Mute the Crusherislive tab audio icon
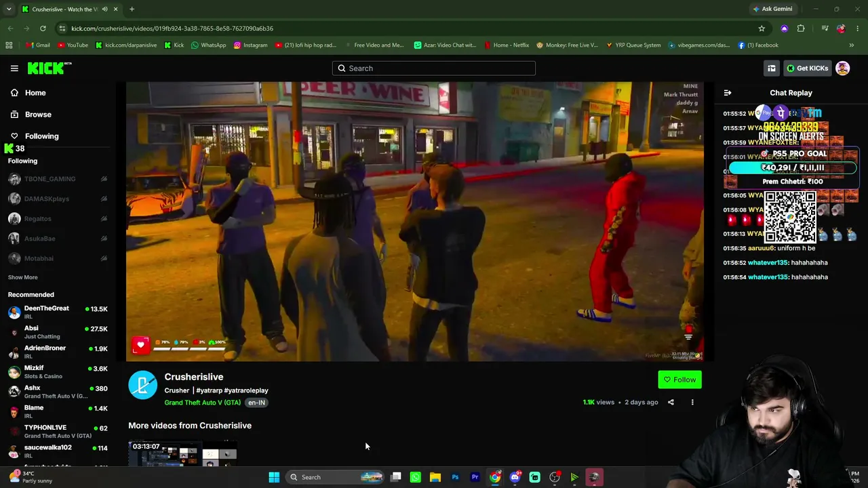This screenshot has height=488, width=868. (104, 9)
